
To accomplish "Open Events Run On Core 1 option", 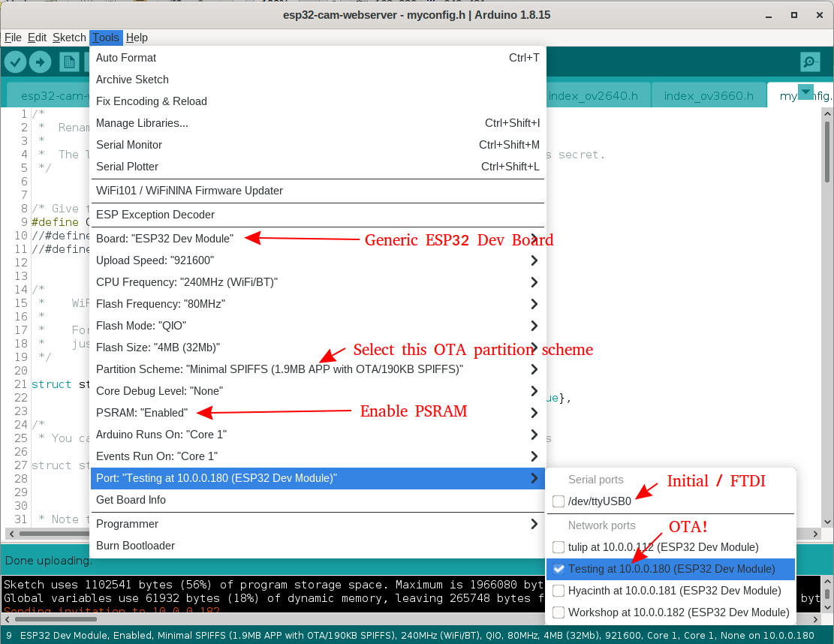I will tap(318, 457).
